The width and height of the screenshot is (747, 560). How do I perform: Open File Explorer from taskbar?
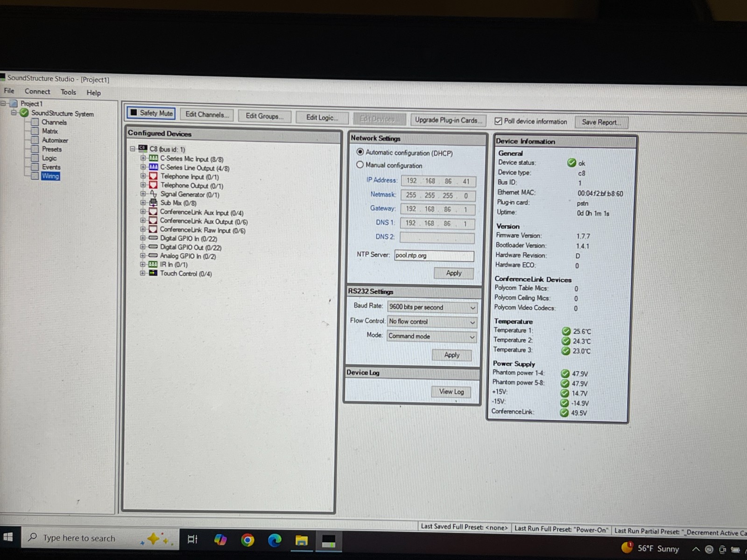point(301,541)
